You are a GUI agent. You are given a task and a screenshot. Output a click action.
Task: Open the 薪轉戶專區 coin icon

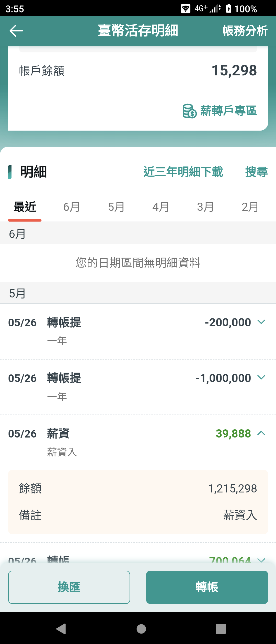click(190, 111)
